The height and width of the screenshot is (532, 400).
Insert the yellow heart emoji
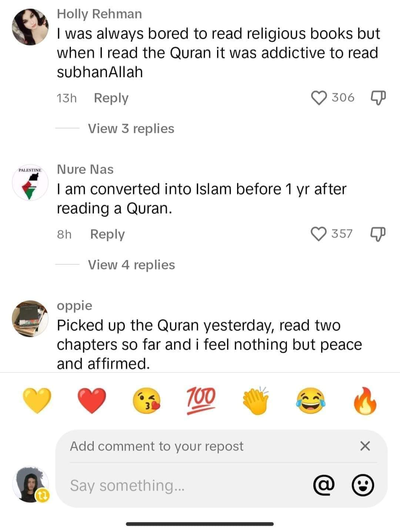(x=37, y=400)
